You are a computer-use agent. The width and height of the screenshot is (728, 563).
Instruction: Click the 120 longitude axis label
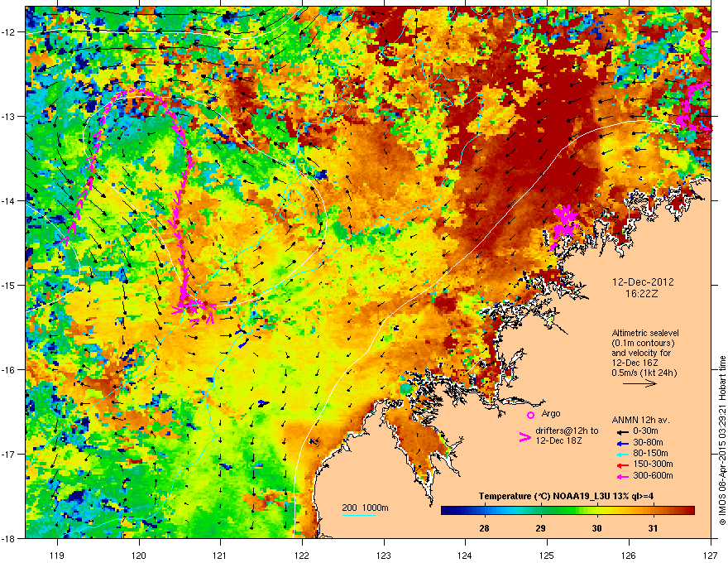pos(139,555)
